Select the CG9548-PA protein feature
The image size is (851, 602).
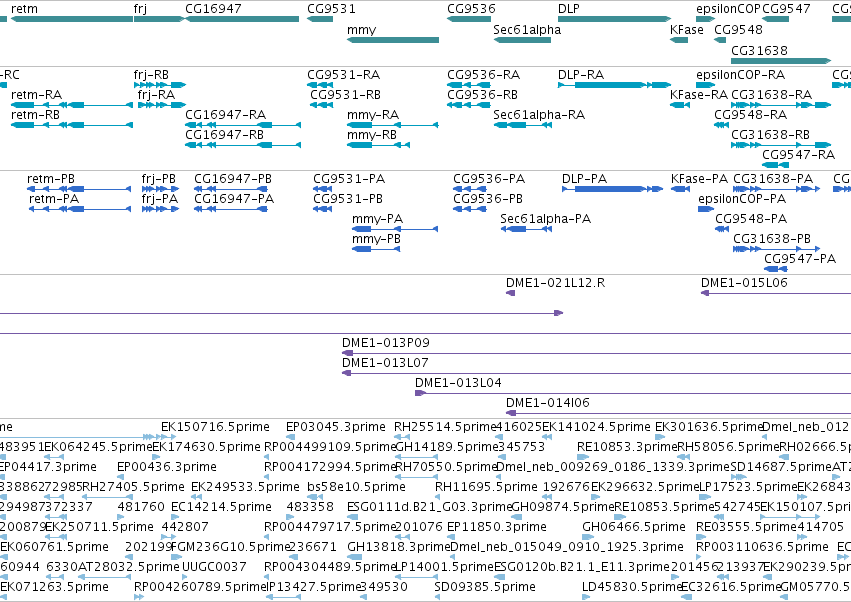tap(722, 229)
